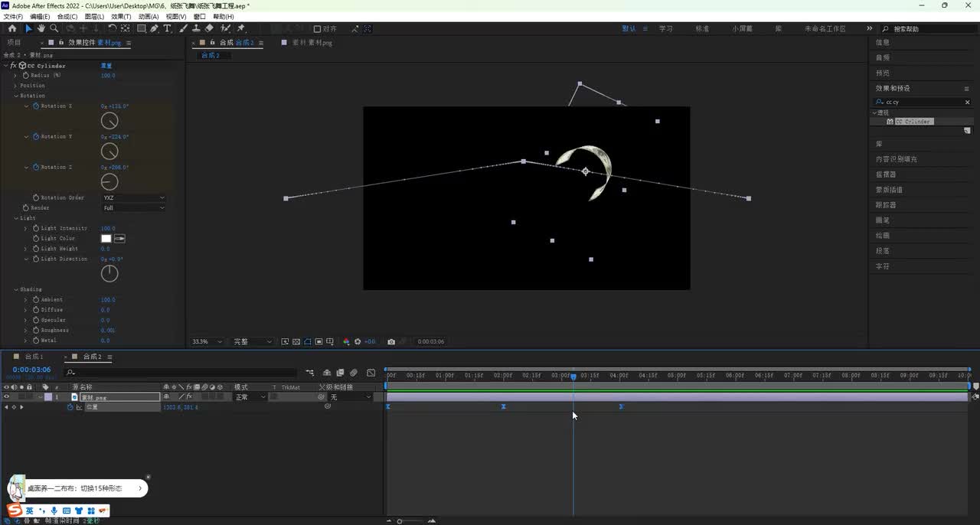Open the parent 无 dropdown

[351, 397]
